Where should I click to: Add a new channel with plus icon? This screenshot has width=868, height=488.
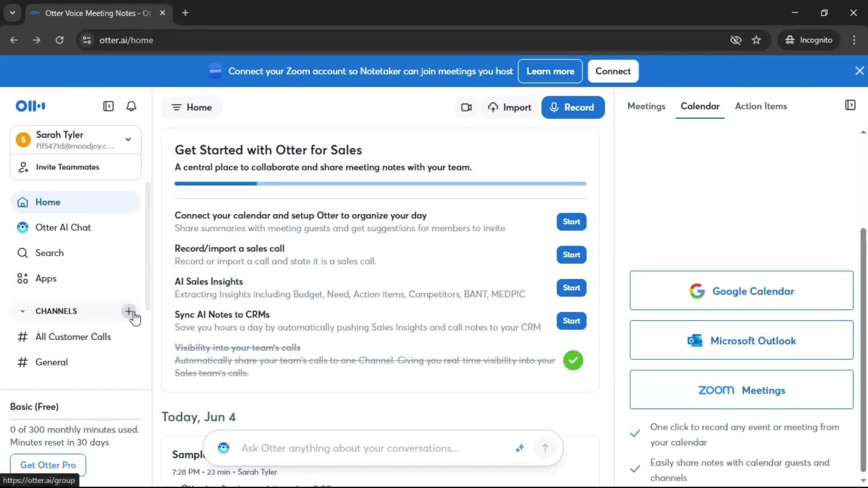[129, 311]
